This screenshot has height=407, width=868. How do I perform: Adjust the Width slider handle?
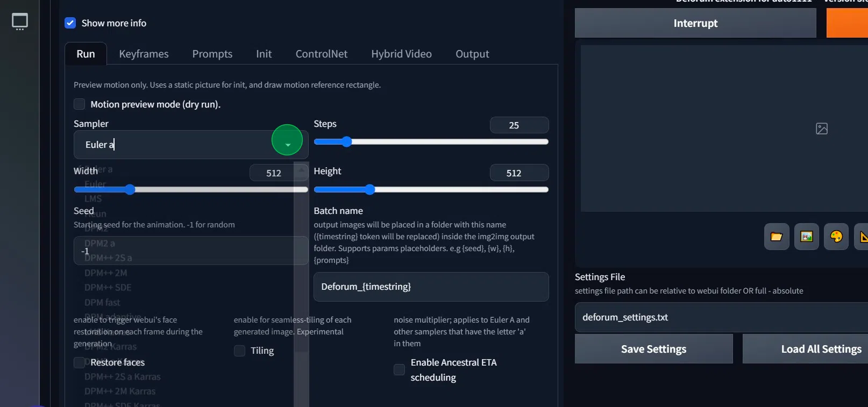pos(130,190)
